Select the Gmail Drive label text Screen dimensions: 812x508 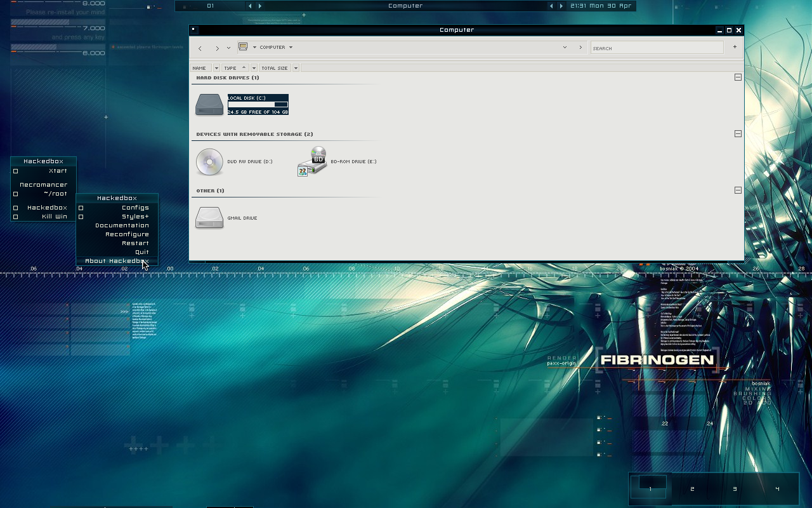(242, 218)
